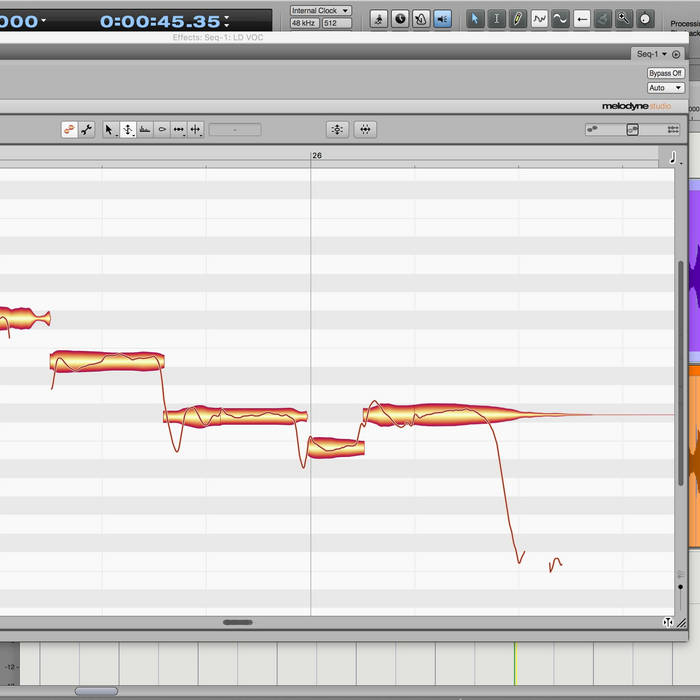Click the green playhead in bottom track lane
Screen dimensions: 700x700
(515, 663)
